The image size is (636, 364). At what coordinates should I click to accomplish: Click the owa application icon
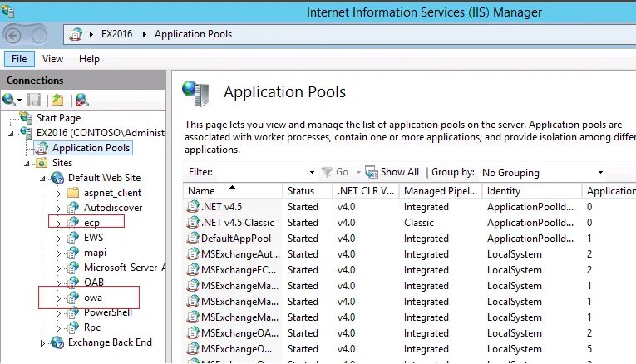pos(73,298)
